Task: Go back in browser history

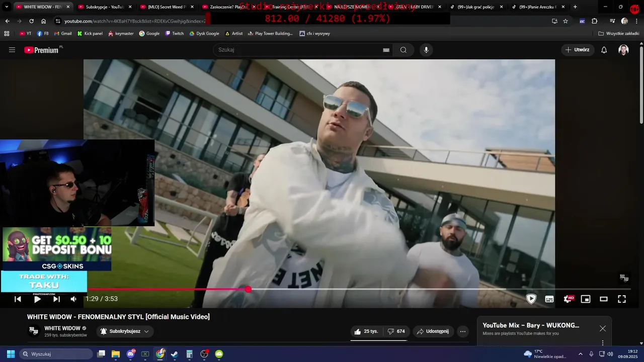Action: click(x=7, y=21)
